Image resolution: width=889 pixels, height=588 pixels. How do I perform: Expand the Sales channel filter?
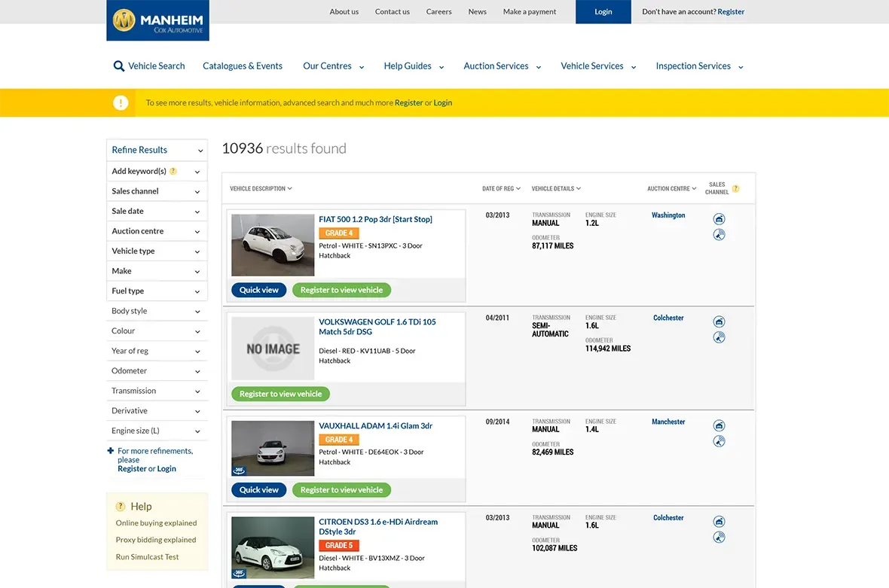coord(157,191)
